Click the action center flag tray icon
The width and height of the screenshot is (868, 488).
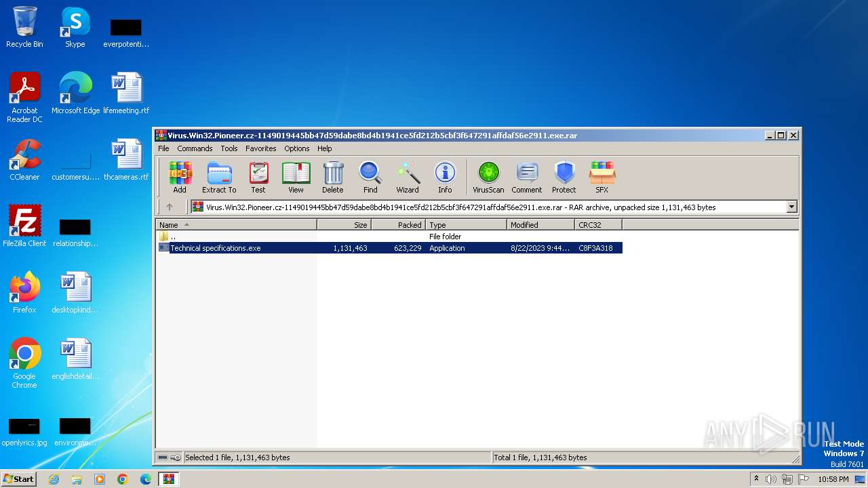pos(804,479)
